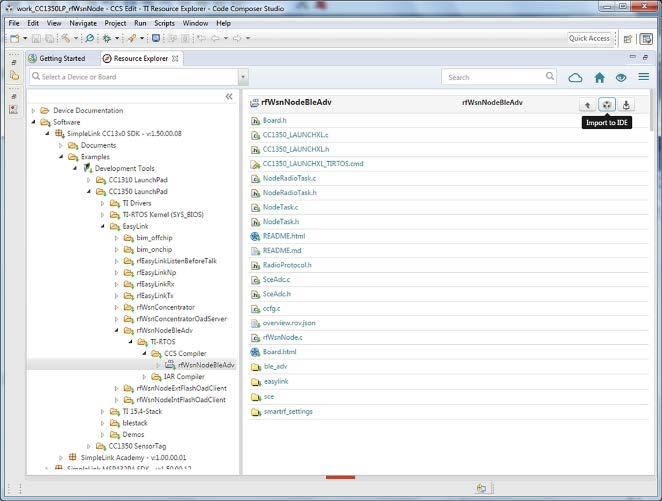Click the ble_adv folder icon

pyautogui.click(x=256, y=367)
